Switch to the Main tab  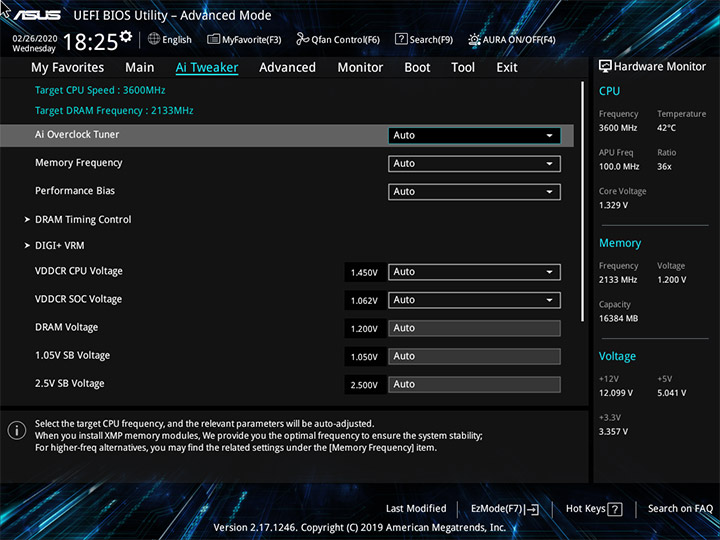coord(140,68)
